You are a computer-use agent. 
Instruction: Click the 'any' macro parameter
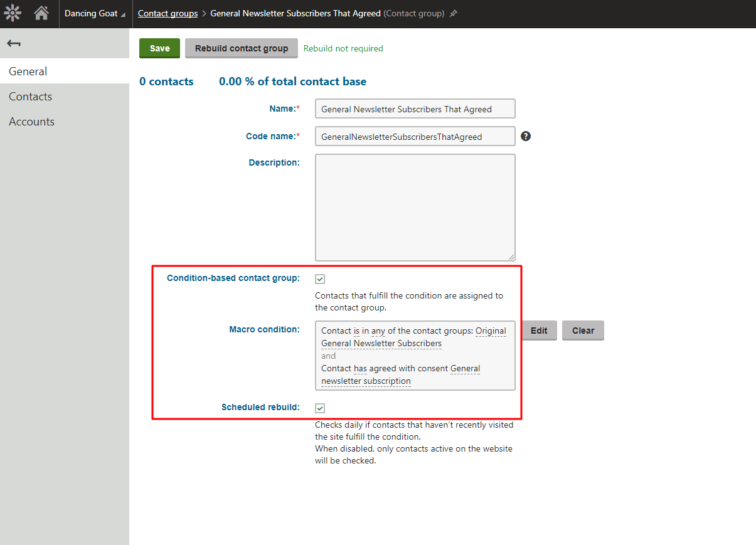378,331
